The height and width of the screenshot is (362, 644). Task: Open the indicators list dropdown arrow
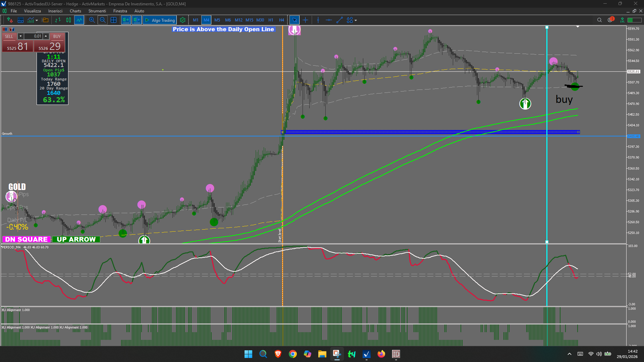click(x=37, y=20)
